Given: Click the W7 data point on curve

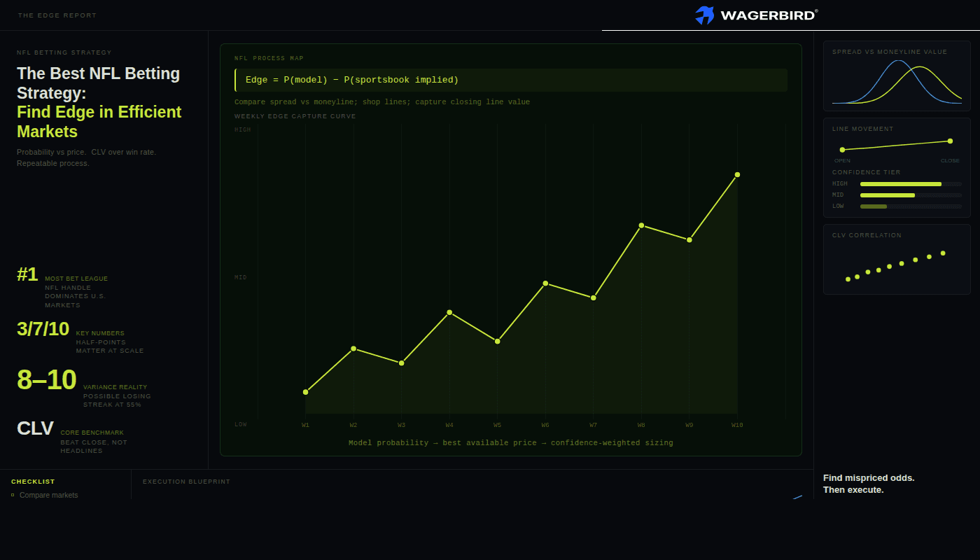Looking at the screenshot, I should click(x=594, y=297).
